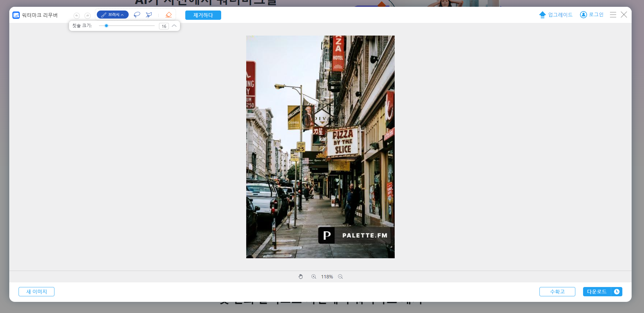Click the PALETTE.FM watermark in the photo
Viewport: 644px width, 313px height.
coord(356,235)
